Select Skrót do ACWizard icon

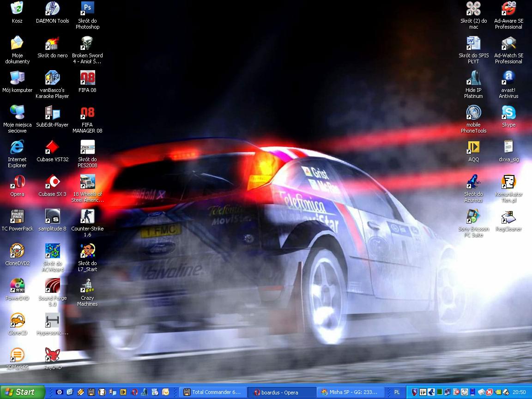coord(52,258)
